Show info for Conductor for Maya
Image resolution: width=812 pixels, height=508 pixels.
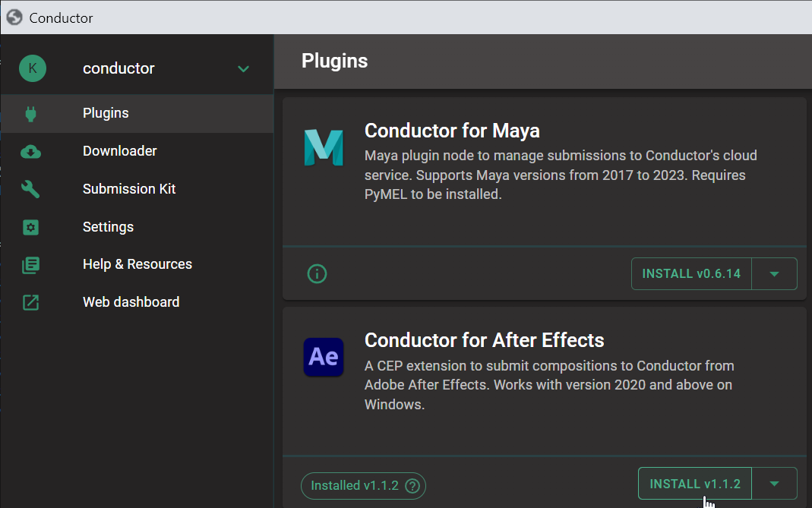[317, 273]
